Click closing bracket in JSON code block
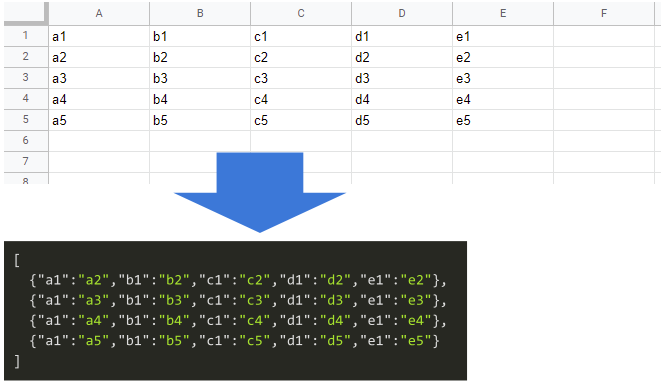 (17, 361)
